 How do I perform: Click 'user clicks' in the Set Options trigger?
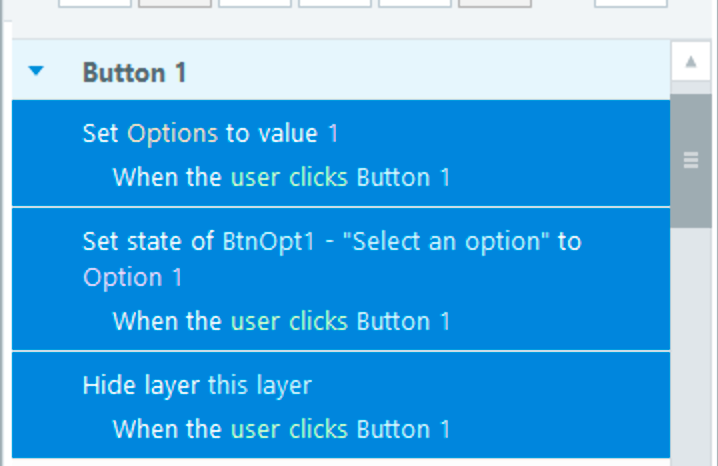point(289,178)
